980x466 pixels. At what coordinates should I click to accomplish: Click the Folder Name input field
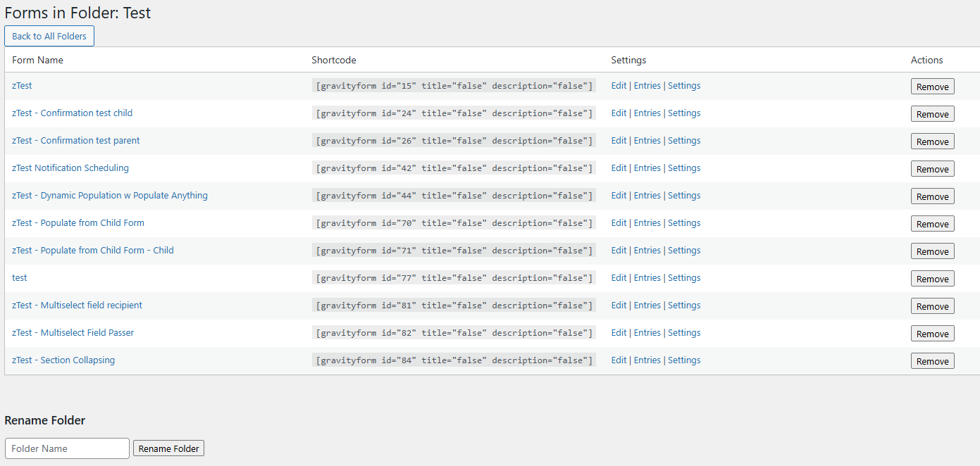pyautogui.click(x=67, y=448)
